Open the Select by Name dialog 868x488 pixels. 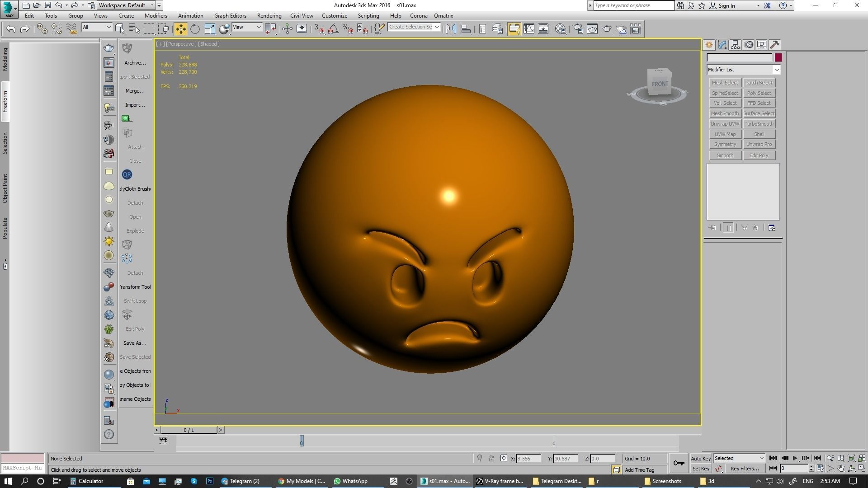(x=134, y=29)
